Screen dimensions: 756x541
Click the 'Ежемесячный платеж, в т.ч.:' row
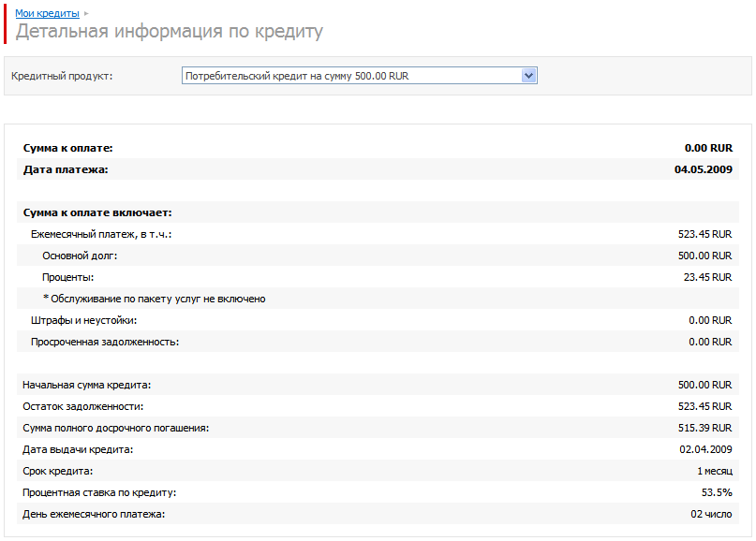tap(378, 234)
